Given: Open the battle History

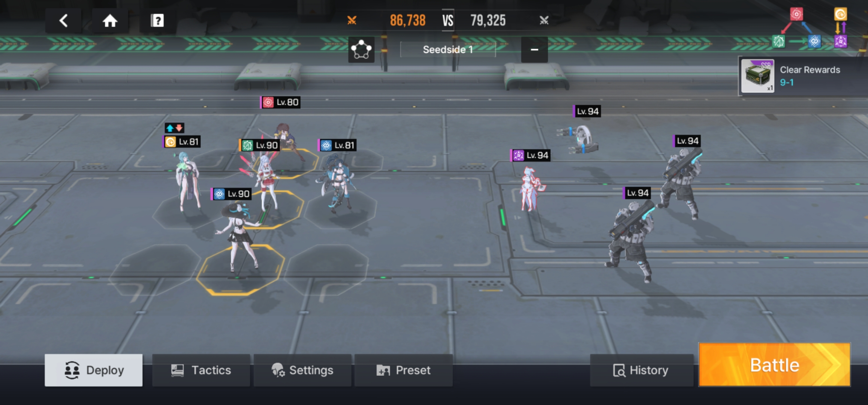Looking at the screenshot, I should [x=642, y=370].
